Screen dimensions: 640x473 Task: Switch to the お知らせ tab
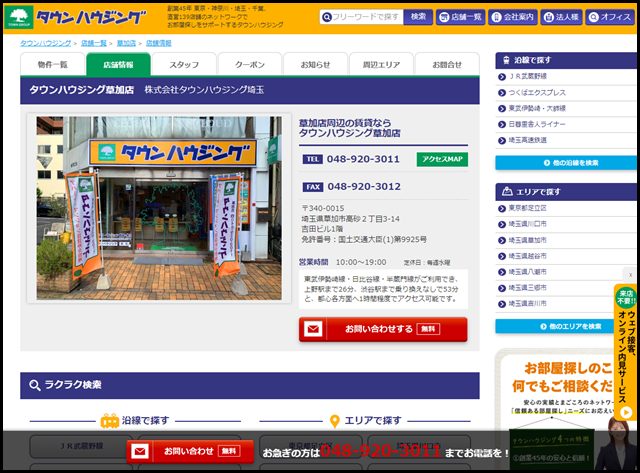coord(316,64)
